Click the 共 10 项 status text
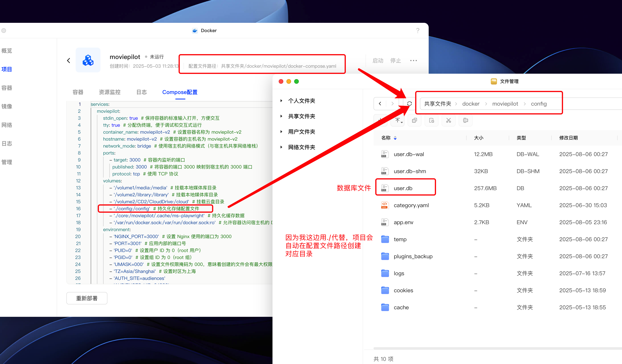 coord(383,359)
